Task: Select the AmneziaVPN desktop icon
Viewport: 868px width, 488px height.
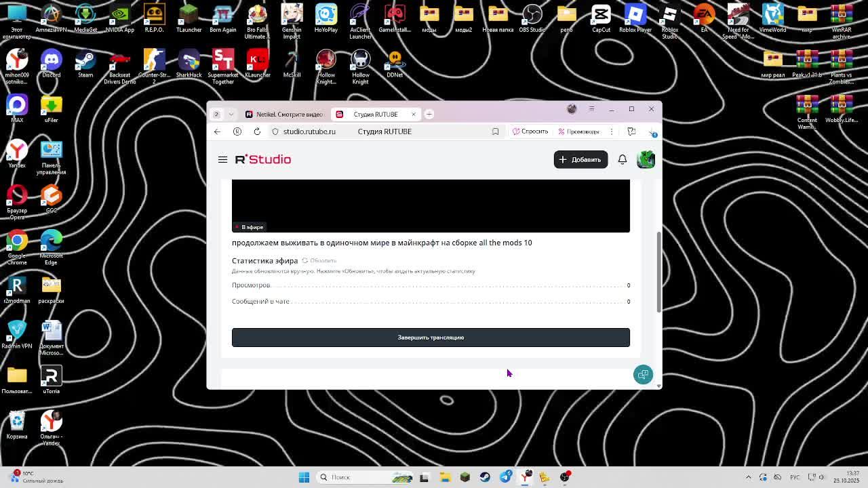Action: (x=51, y=19)
